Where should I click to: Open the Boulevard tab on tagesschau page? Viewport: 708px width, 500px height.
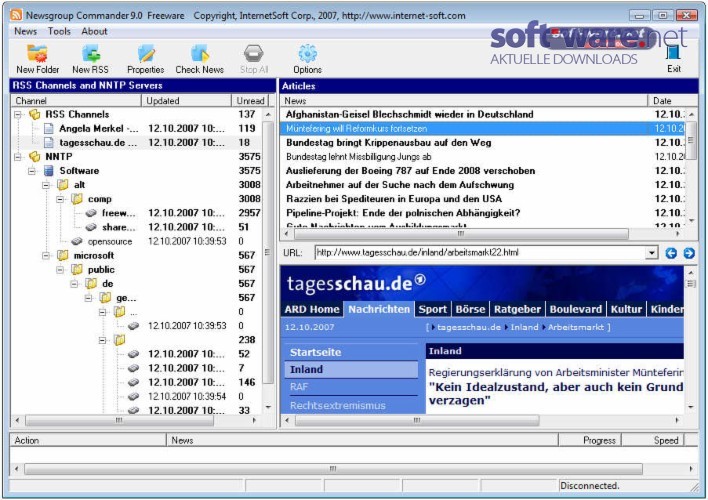tap(576, 309)
